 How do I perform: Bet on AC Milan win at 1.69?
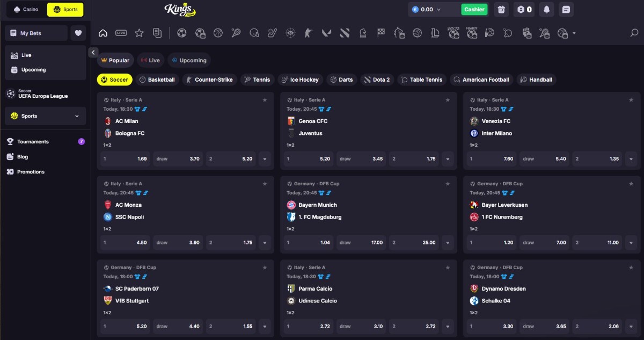(x=125, y=159)
